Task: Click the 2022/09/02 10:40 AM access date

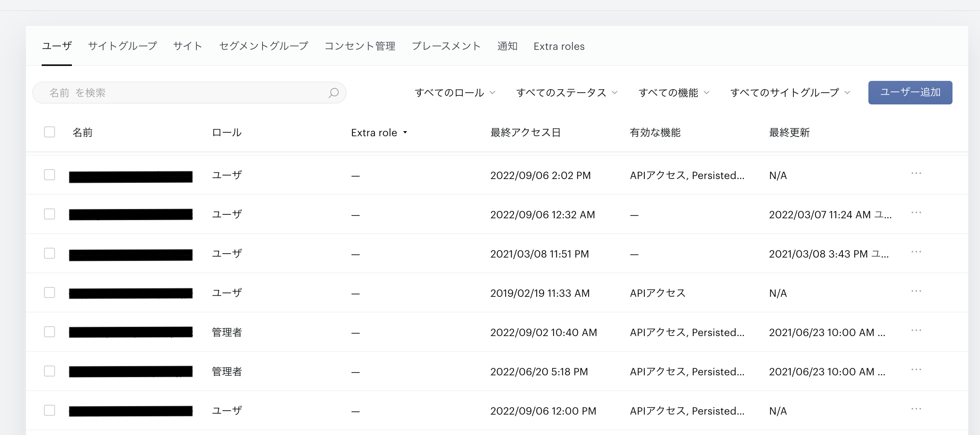Action: (544, 333)
